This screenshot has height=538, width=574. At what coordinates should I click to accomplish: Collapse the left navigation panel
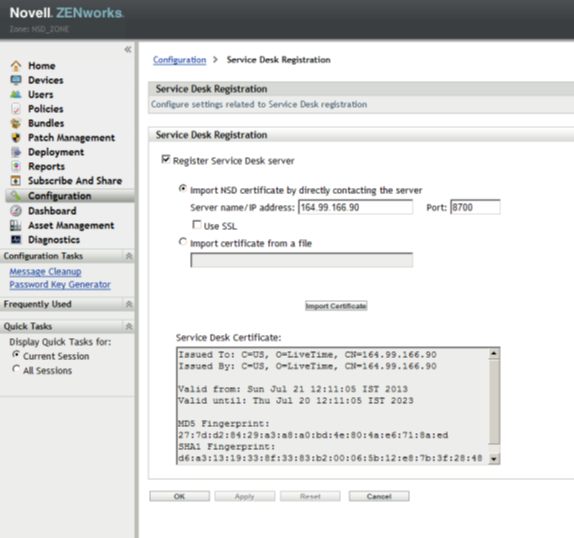point(128,49)
